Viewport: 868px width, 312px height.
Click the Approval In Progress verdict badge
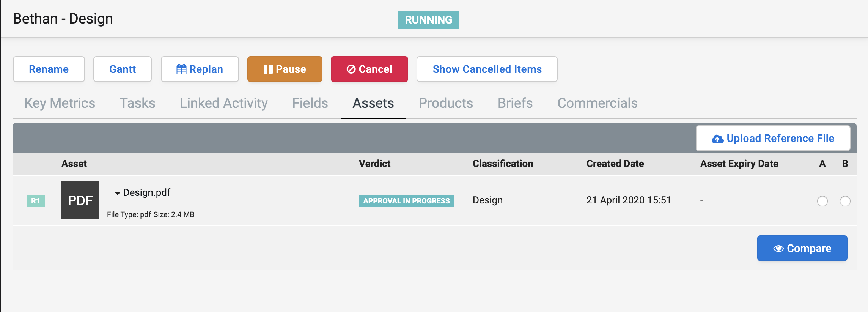point(406,201)
